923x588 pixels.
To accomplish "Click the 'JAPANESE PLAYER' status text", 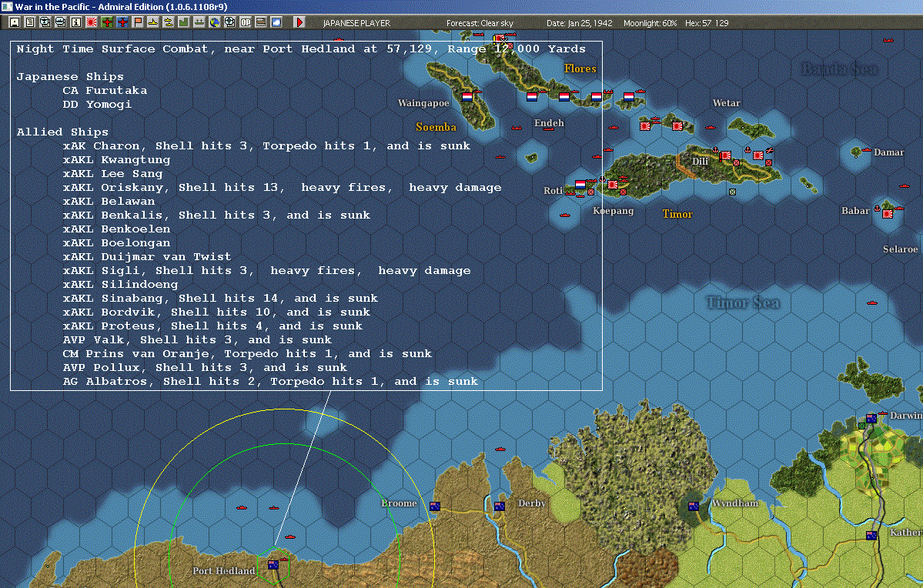I will coord(356,23).
